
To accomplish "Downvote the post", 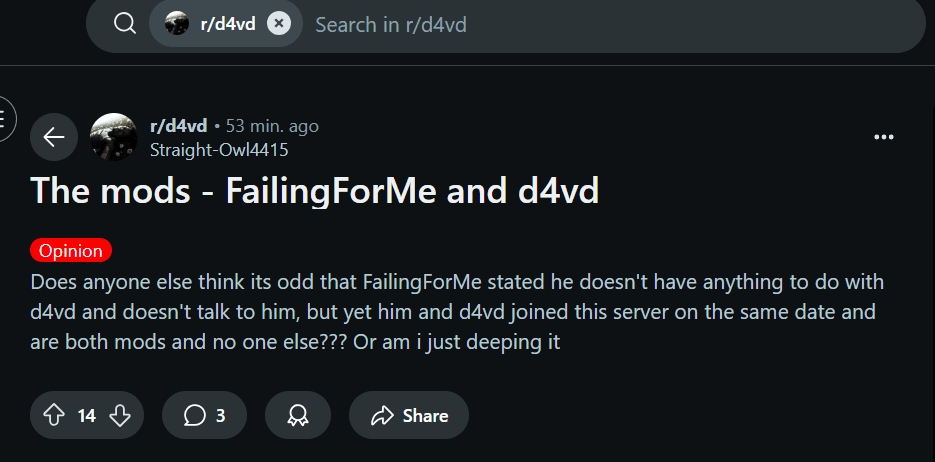I will [x=120, y=415].
